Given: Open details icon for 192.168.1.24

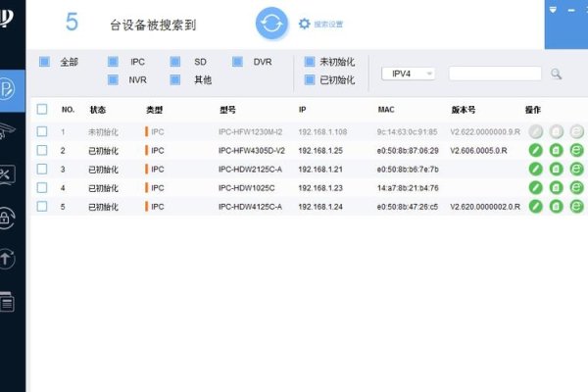Looking at the screenshot, I should pyautogui.click(x=556, y=207).
